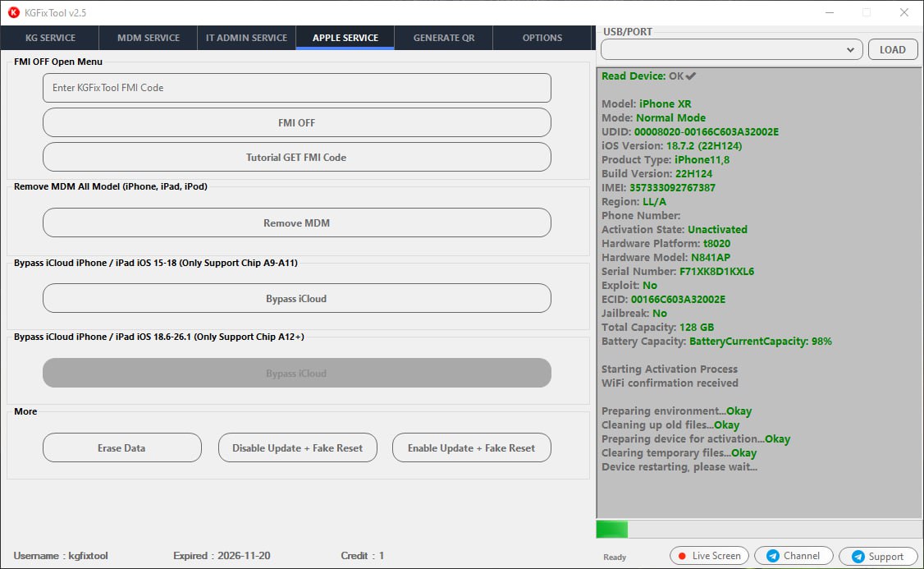Click the WiFi confirmation received line
This screenshot has height=569, width=924.
[x=670, y=383]
